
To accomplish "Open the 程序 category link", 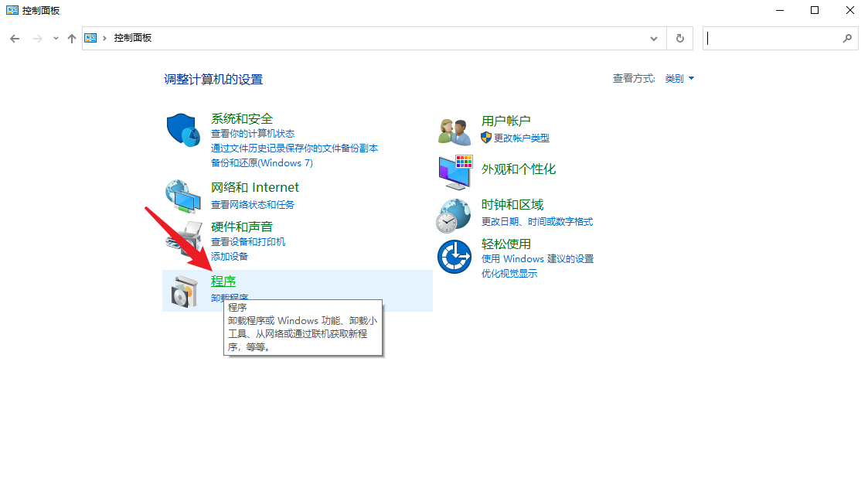I will 223,281.
